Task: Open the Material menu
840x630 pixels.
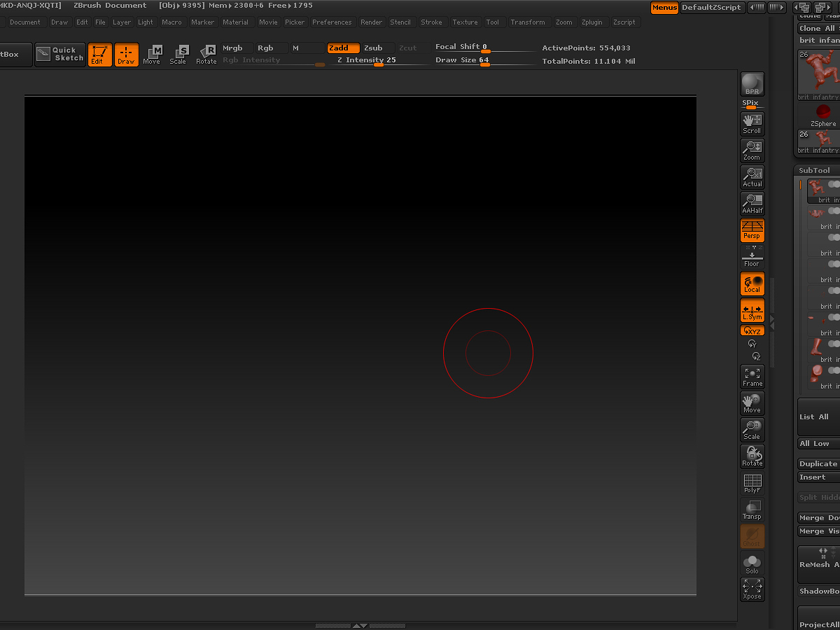Action: coord(236,22)
